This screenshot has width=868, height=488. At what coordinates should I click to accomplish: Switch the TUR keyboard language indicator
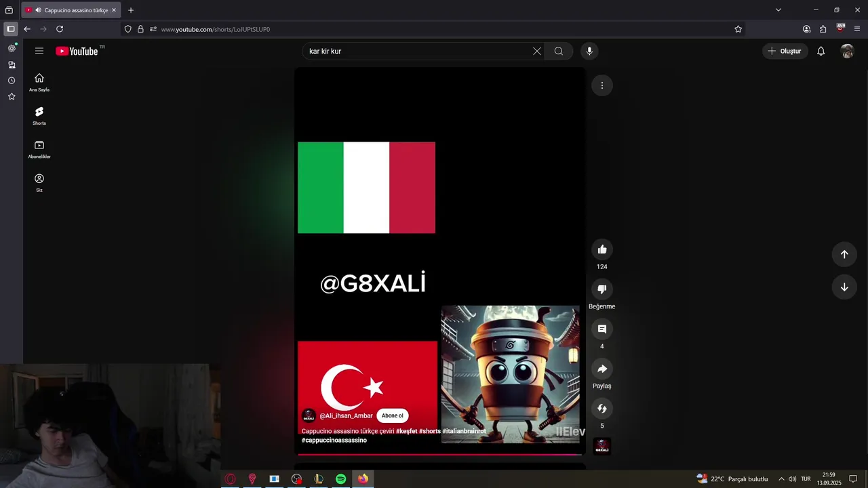[x=806, y=479]
